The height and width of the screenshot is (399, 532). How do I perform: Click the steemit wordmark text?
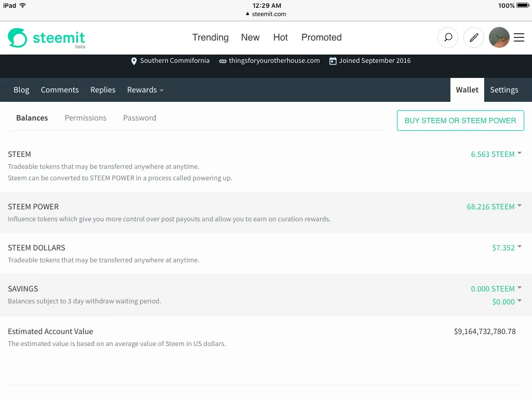coord(59,37)
